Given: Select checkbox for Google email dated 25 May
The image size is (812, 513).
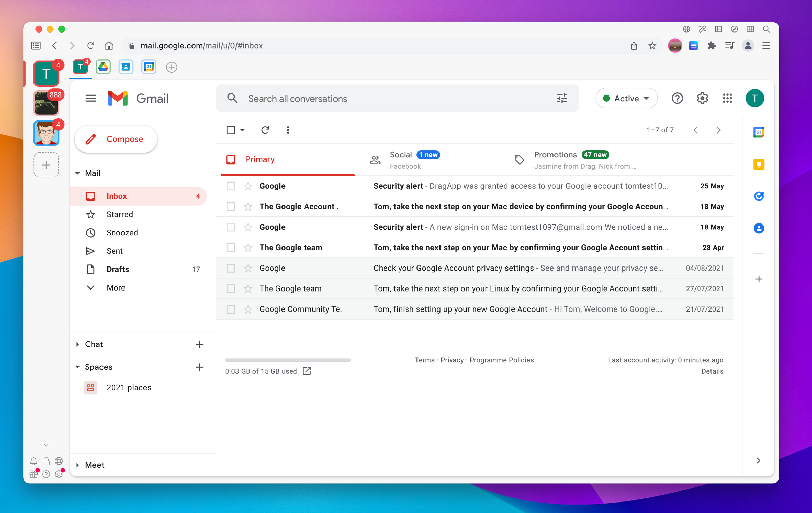Looking at the screenshot, I should (231, 186).
